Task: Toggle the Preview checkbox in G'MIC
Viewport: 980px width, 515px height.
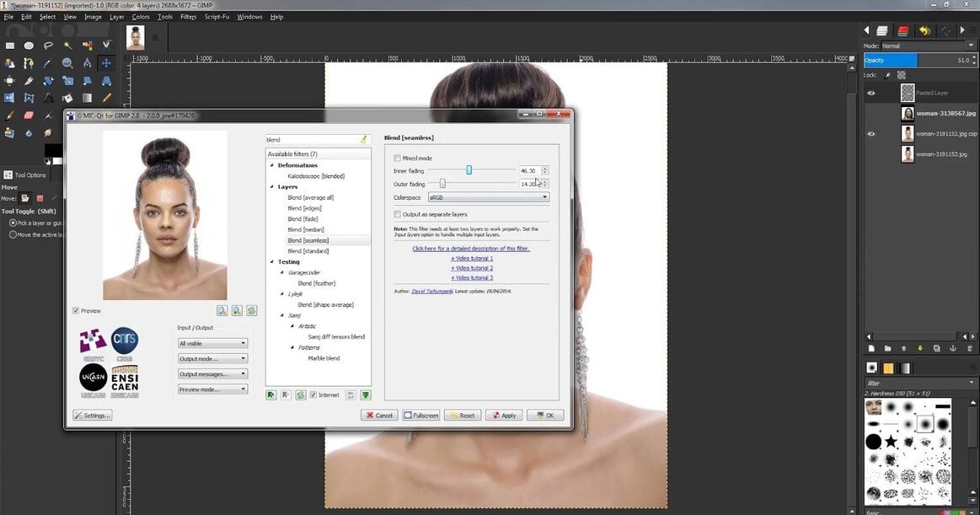Action: 76,311
